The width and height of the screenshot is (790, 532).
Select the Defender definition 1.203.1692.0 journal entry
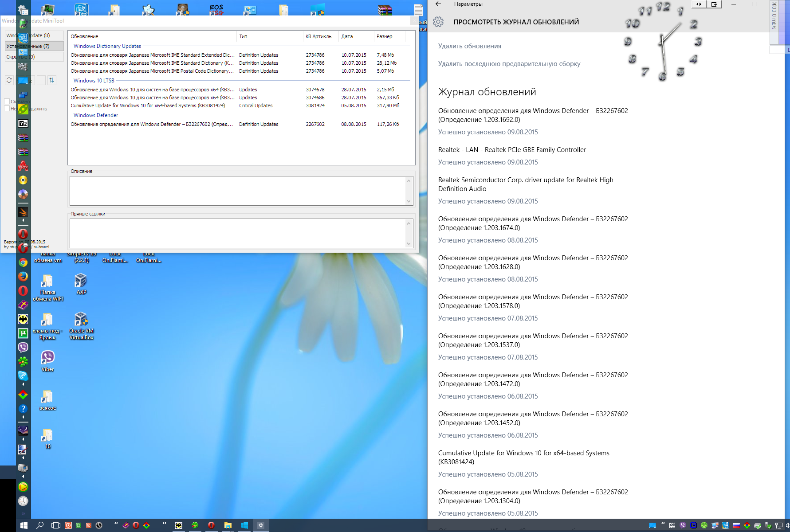click(x=533, y=121)
